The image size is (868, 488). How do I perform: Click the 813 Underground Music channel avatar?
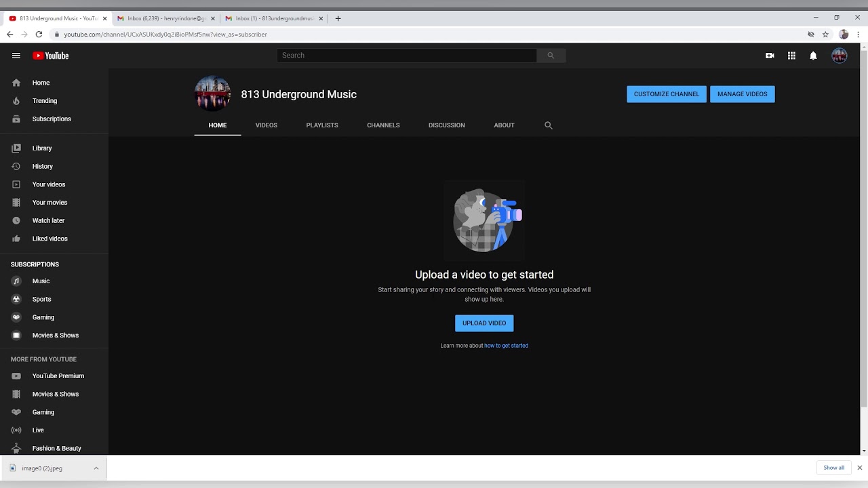(x=212, y=94)
